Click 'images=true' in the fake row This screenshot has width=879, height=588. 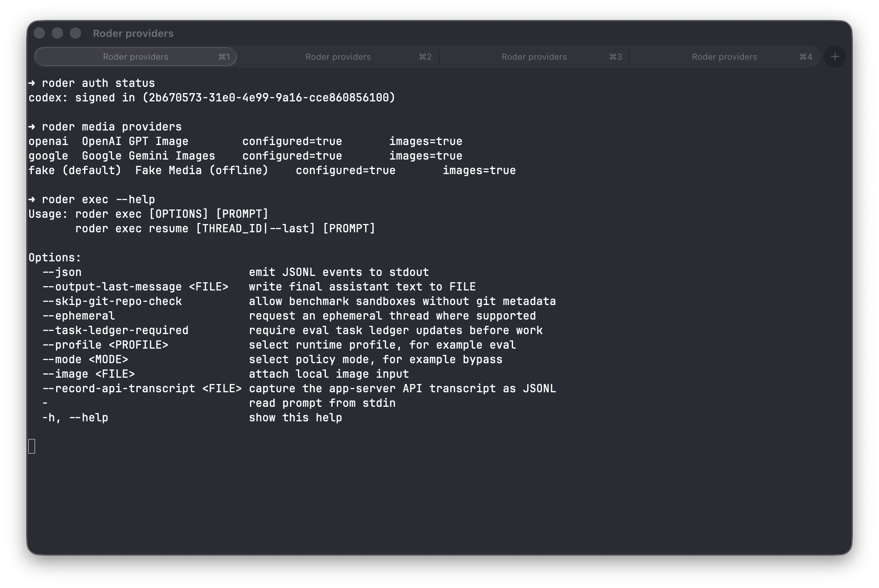[x=479, y=170]
